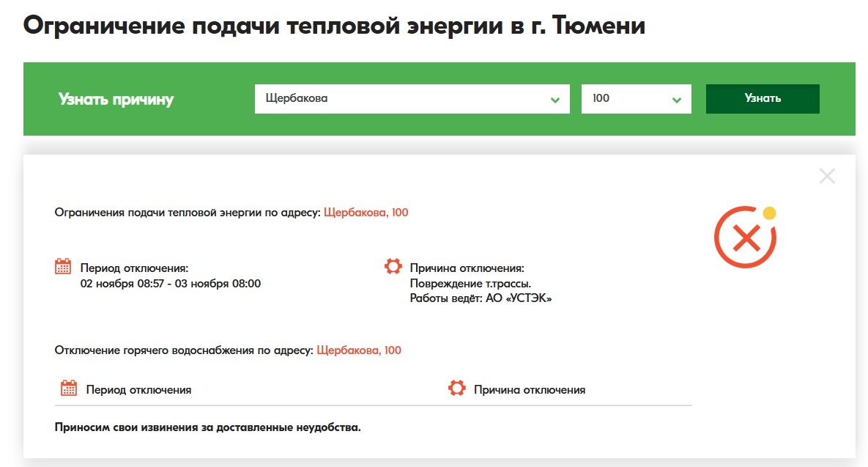Click the calendar icon in the hot water section
The width and height of the screenshot is (868, 467).
69,389
